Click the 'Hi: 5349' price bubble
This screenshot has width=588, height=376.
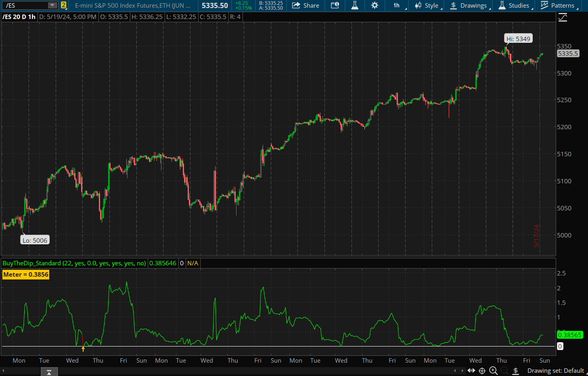519,39
